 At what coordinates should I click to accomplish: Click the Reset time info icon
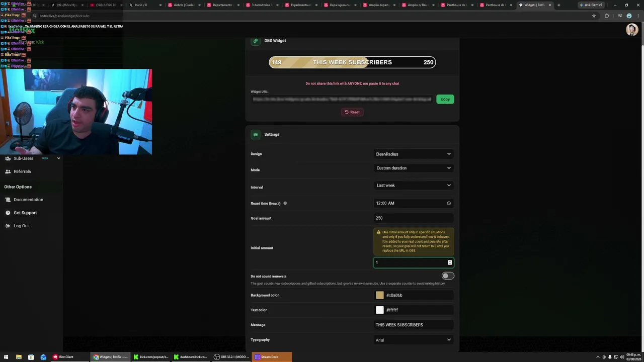point(285,203)
